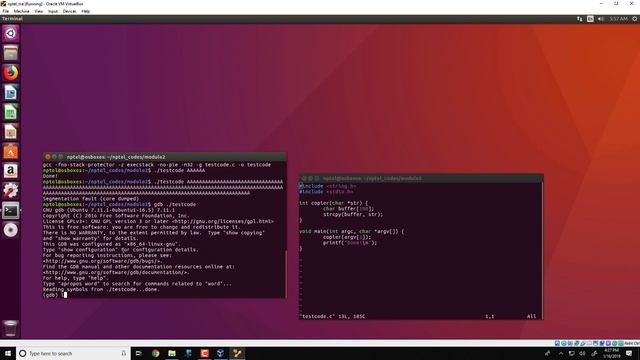This screenshot has width=640, height=360.
Task: Click the red app icon in Windows taskbar
Action: pyautogui.click(x=204, y=353)
